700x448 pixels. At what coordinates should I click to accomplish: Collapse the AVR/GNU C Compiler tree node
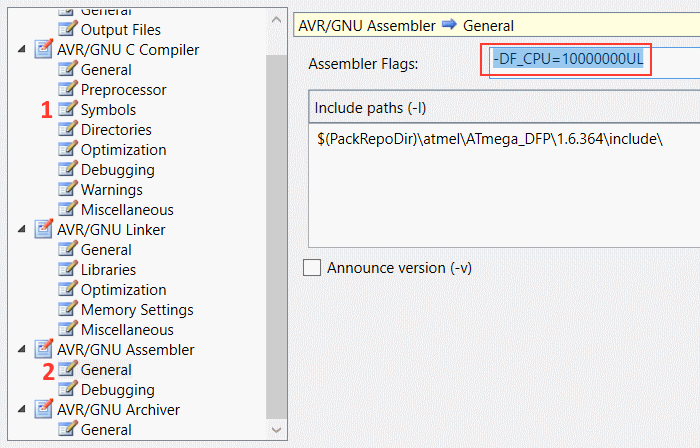(23, 50)
